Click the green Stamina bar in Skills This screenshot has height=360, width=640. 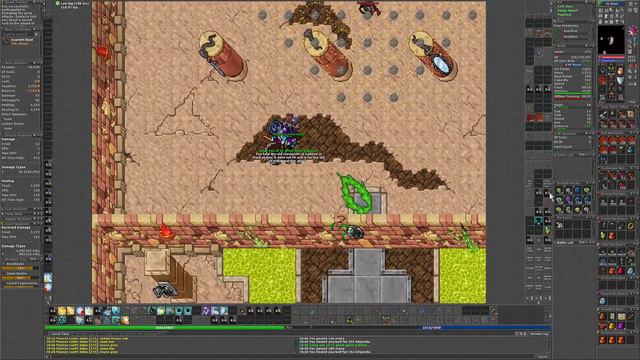[x=573, y=93]
